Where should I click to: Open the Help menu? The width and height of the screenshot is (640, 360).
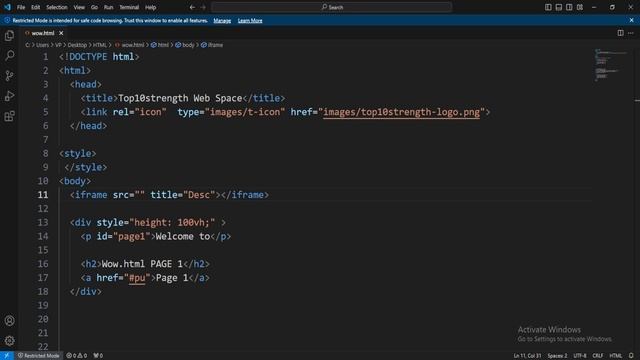[151, 7]
